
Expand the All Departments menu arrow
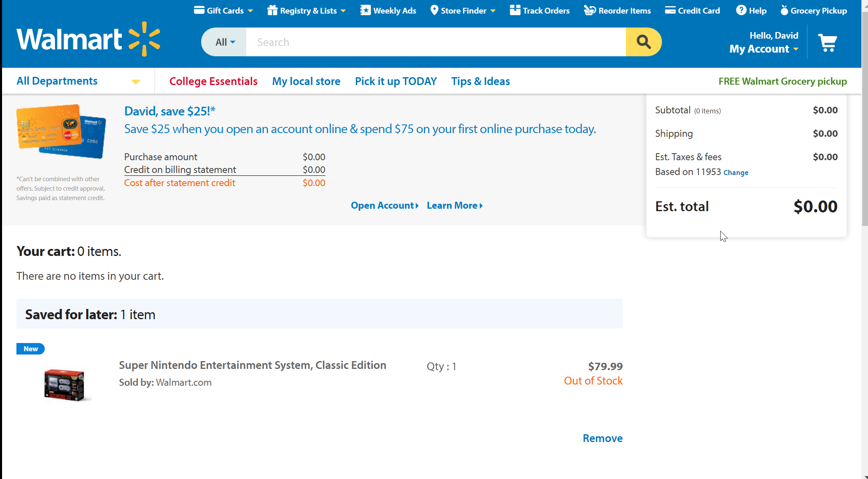click(136, 82)
